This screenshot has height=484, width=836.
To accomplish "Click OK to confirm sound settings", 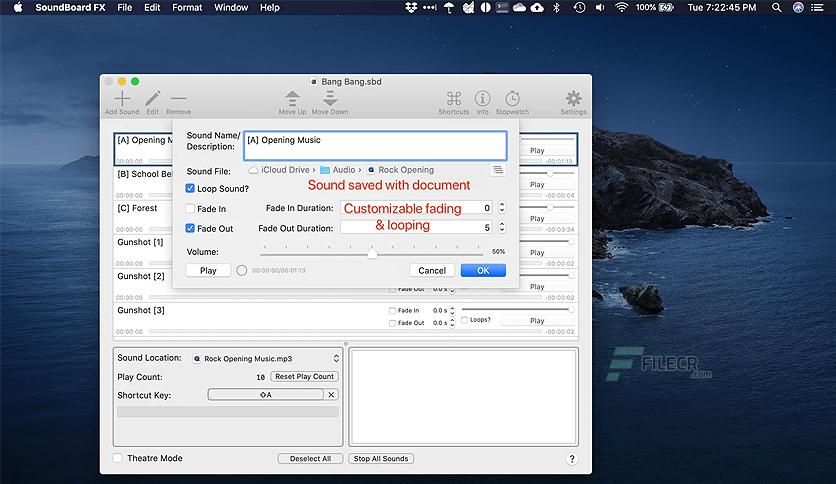I will [x=483, y=270].
